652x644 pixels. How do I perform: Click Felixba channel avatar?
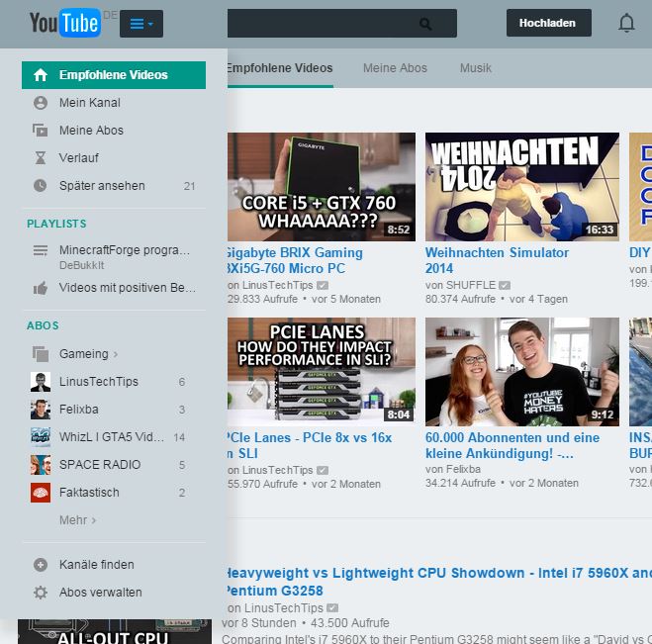click(41, 410)
